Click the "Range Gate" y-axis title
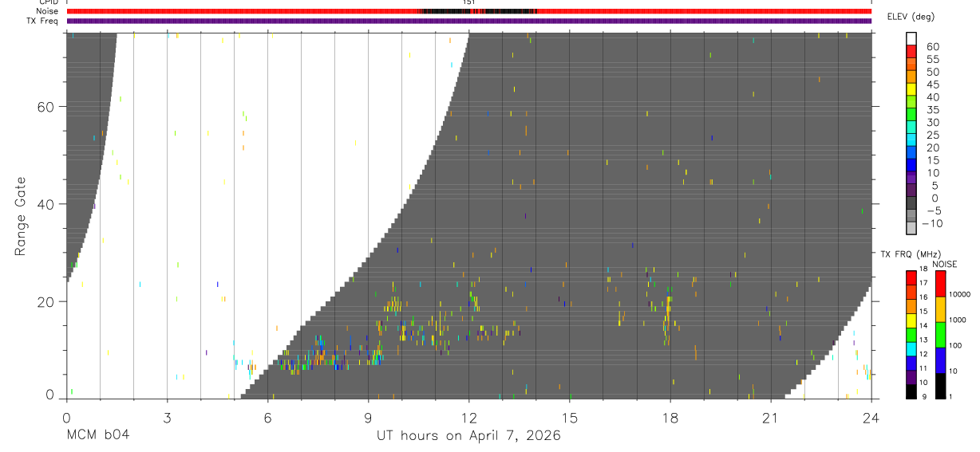This screenshot has width=980, height=452. pyautogui.click(x=20, y=217)
